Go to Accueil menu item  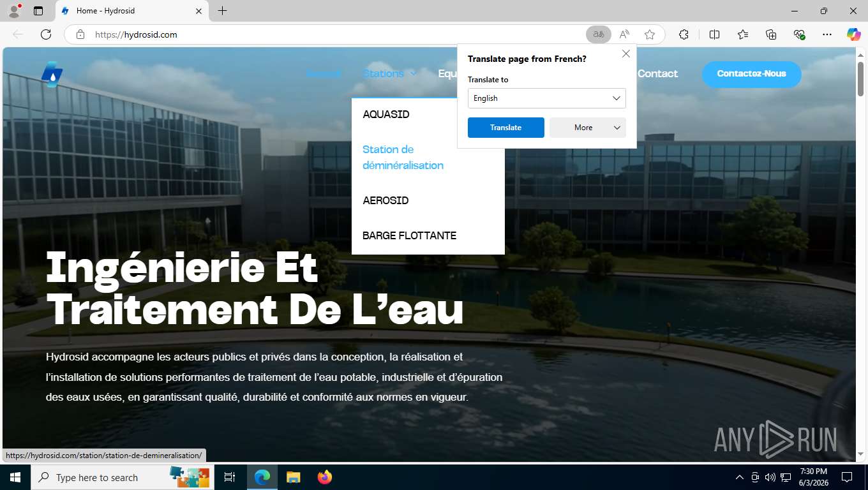tap(324, 73)
